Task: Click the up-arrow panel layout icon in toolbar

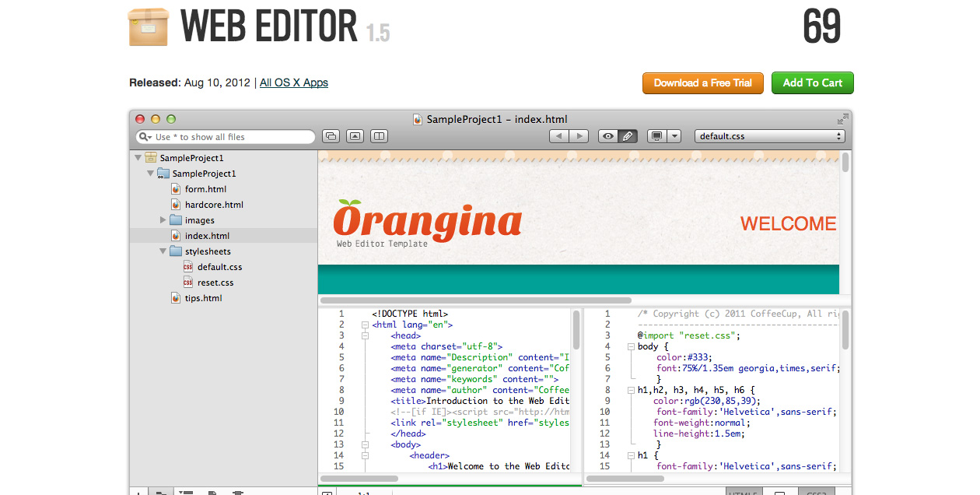Action: pyautogui.click(x=355, y=136)
